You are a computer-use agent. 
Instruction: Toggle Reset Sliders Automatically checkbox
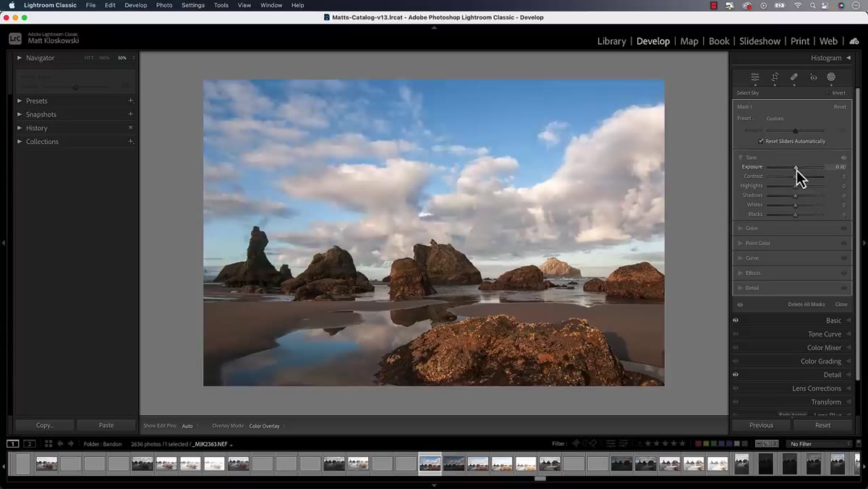[x=761, y=141]
